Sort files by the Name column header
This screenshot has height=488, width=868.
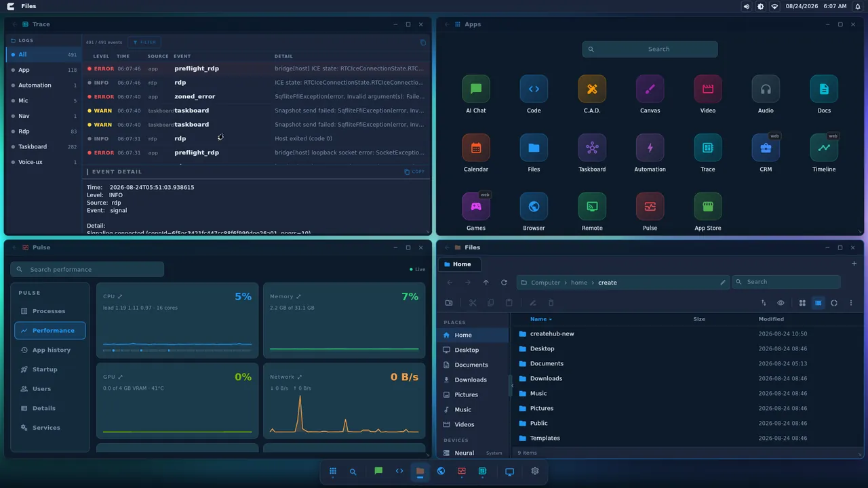(x=540, y=319)
